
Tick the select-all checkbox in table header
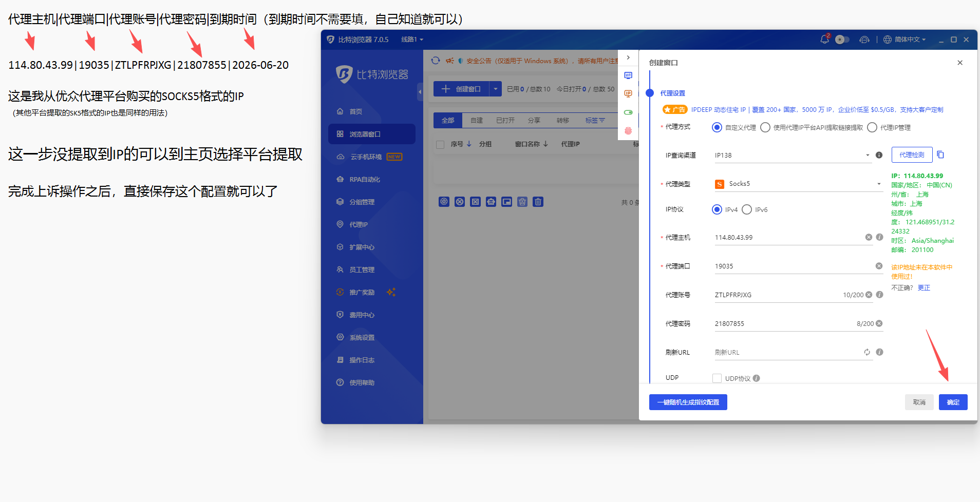[x=440, y=145]
